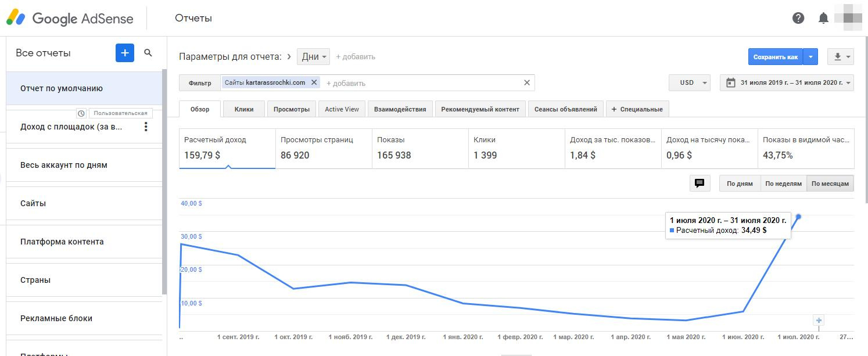The image size is (868, 356).
Task: Open the help question mark icon
Action: point(798,18)
